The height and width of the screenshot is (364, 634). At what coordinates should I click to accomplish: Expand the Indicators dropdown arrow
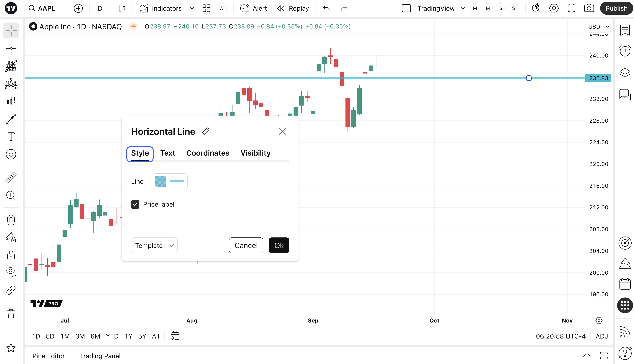192,8
